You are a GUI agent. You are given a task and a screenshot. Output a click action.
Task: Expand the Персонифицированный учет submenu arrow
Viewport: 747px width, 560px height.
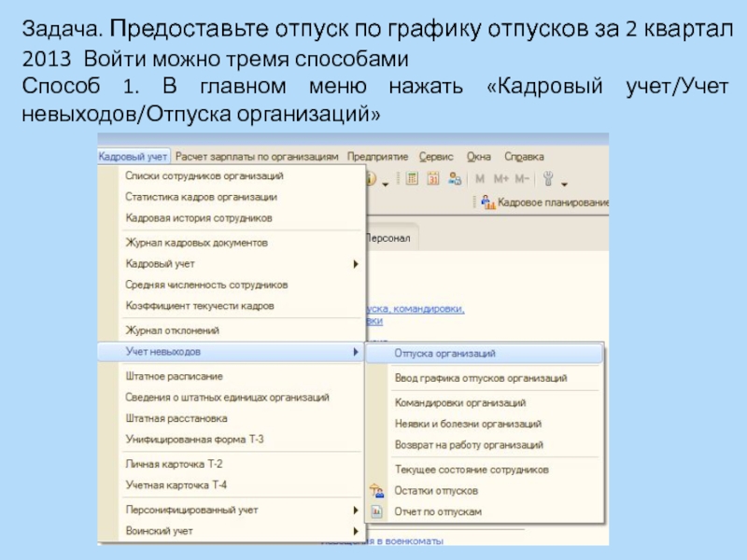[356, 510]
